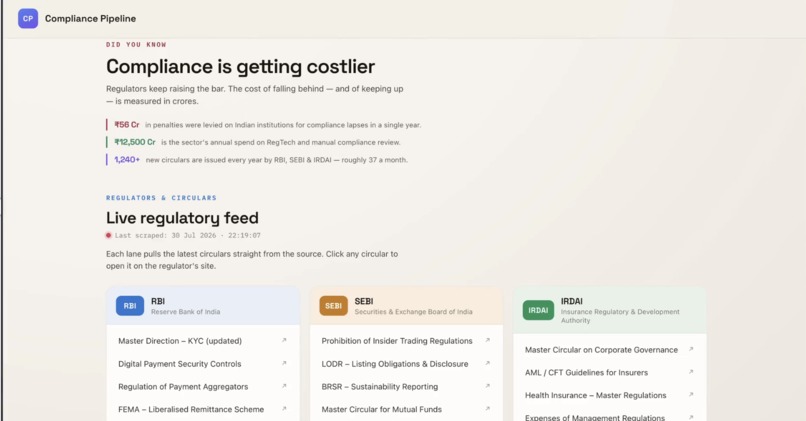806x421 pixels.
Task: Click the external-link arrow beside BRSR – Sustainability Reporting
Action: [x=487, y=386]
